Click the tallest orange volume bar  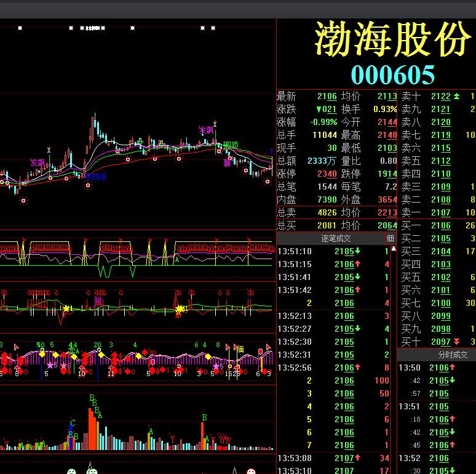[x=90, y=428]
